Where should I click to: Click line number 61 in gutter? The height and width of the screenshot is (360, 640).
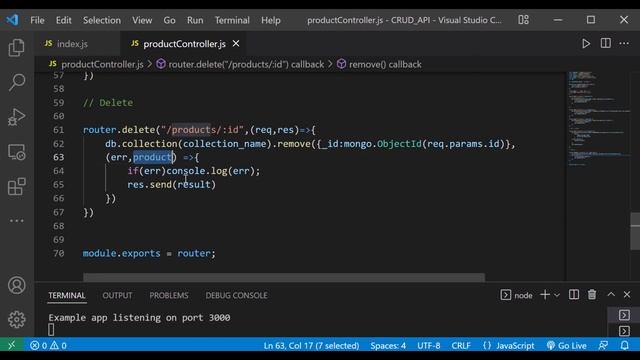(58, 130)
